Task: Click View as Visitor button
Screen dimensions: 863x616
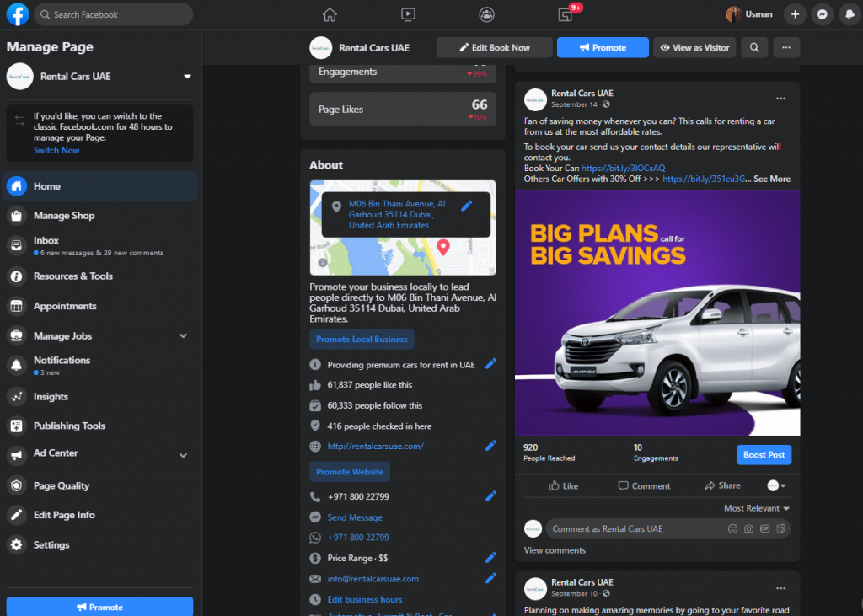Action: (x=694, y=47)
